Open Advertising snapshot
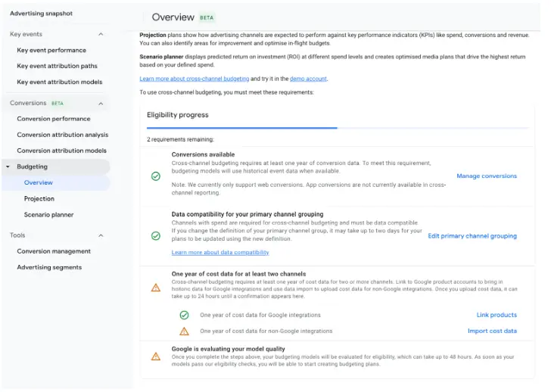 [x=41, y=14]
